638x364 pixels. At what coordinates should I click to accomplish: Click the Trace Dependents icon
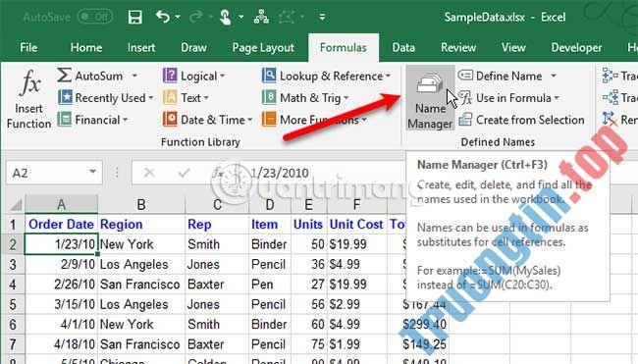pyautogui.click(x=610, y=97)
